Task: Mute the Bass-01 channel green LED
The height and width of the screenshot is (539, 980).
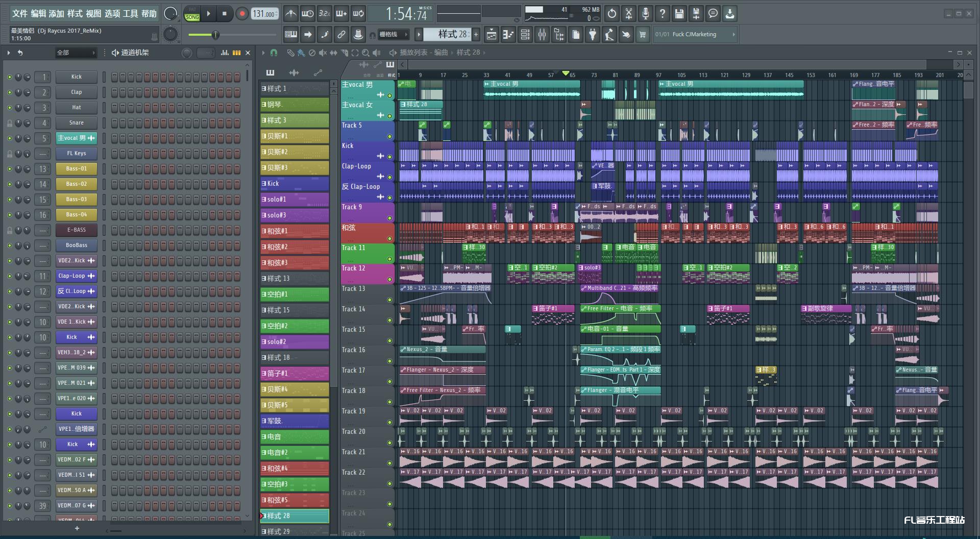Action: point(9,169)
